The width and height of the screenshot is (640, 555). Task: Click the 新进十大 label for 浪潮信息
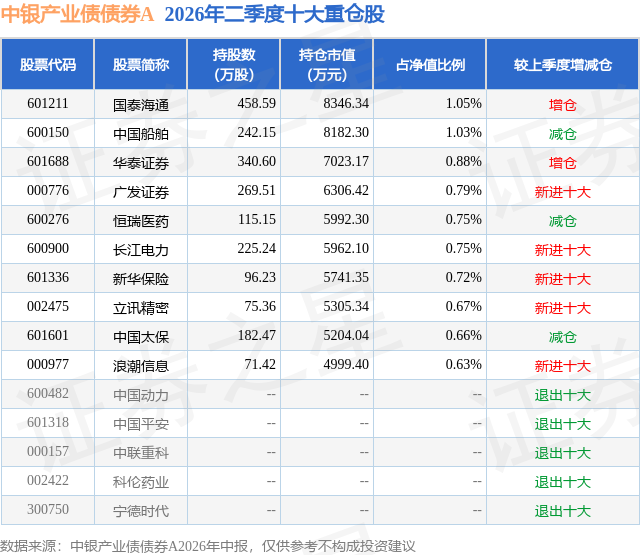pos(563,366)
